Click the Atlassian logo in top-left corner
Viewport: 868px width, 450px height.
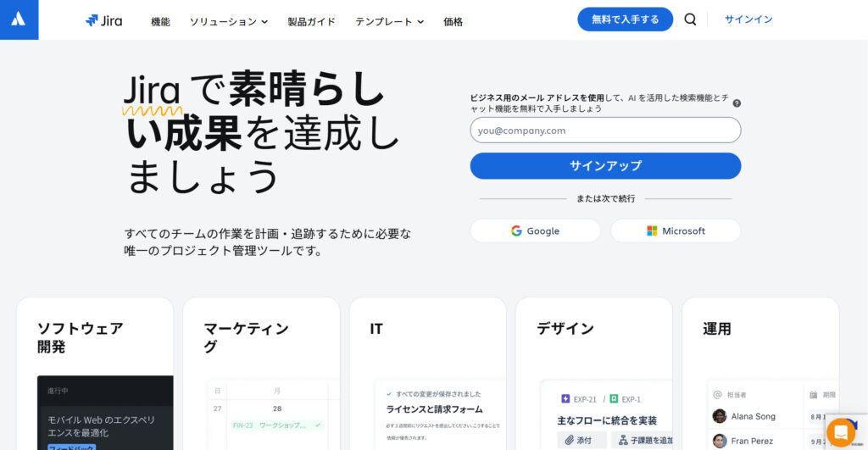[x=19, y=19]
